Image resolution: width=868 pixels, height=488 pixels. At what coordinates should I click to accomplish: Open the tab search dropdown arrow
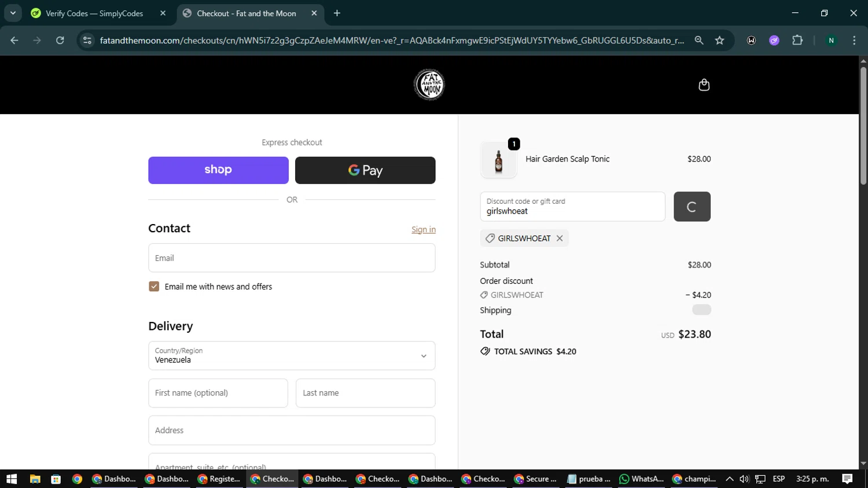[x=13, y=13]
